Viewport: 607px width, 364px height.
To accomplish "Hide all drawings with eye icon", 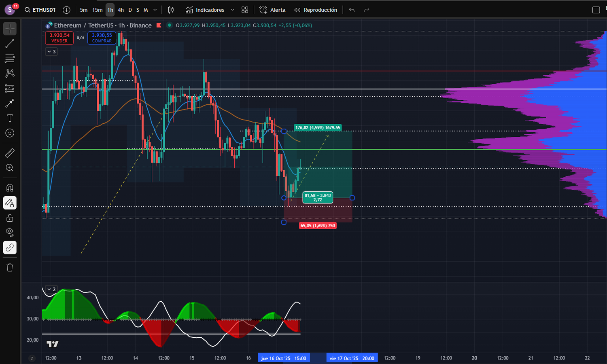I will click(x=10, y=232).
